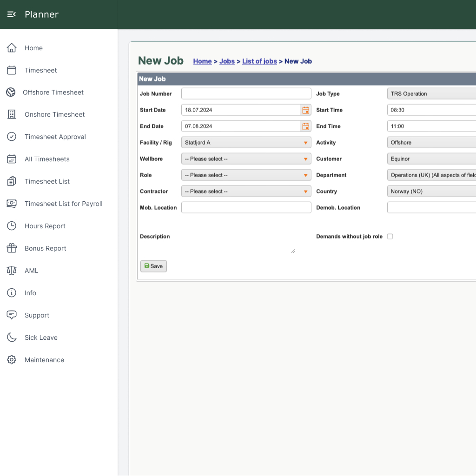The width and height of the screenshot is (476, 476).
Task: Click the Maintenance gear icon
Action: [x=11, y=359]
